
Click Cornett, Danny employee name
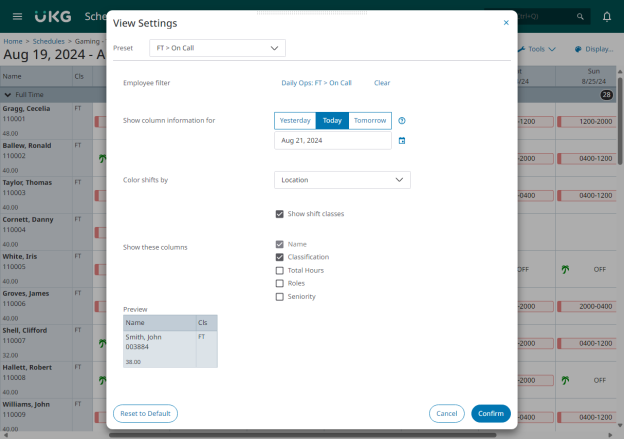coord(28,220)
